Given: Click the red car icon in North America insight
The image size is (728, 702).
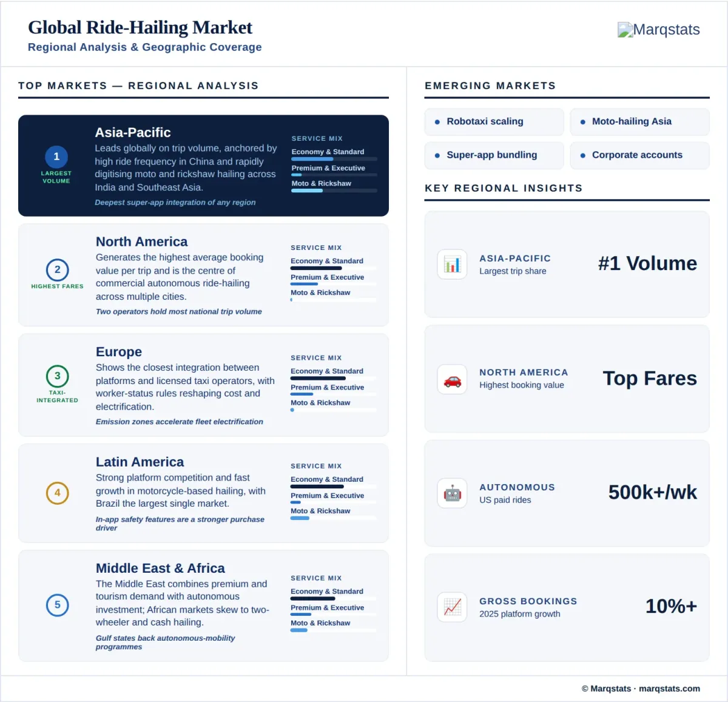Looking at the screenshot, I should [452, 380].
